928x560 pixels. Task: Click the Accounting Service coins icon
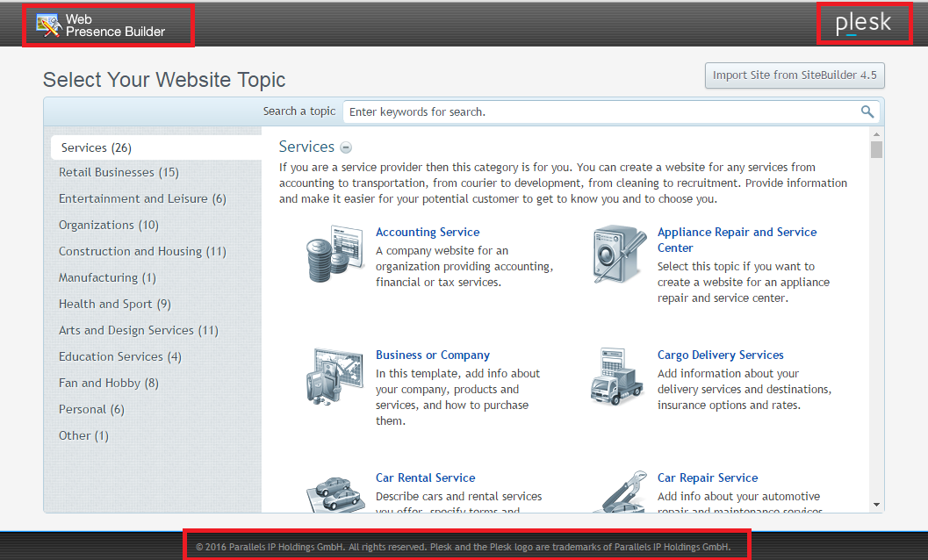tap(335, 255)
